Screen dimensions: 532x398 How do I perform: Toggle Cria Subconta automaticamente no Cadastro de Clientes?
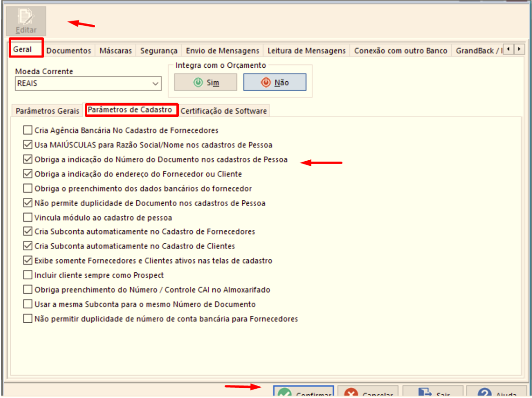tap(28, 246)
